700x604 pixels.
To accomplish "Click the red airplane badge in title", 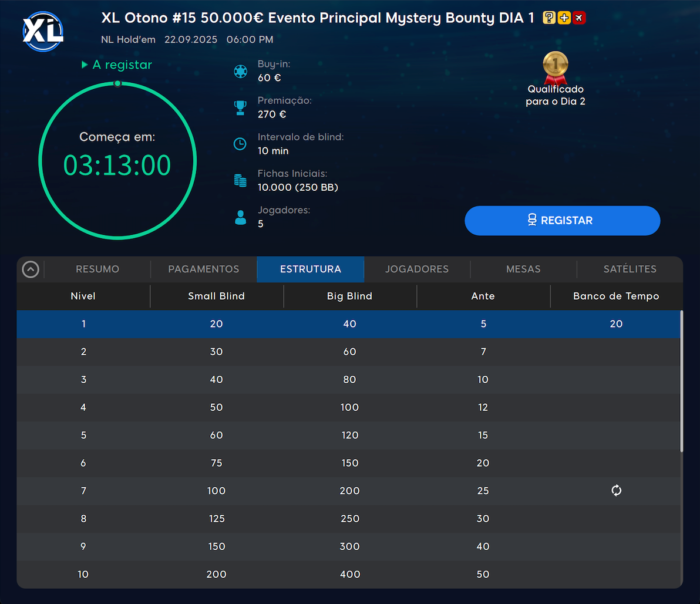I will tap(579, 18).
